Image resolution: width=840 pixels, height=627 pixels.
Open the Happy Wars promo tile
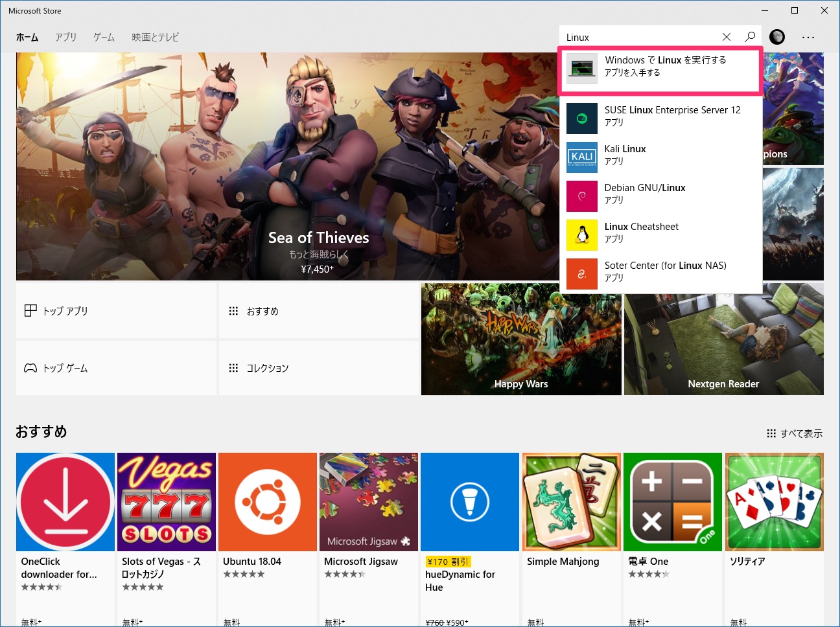pyautogui.click(x=521, y=339)
